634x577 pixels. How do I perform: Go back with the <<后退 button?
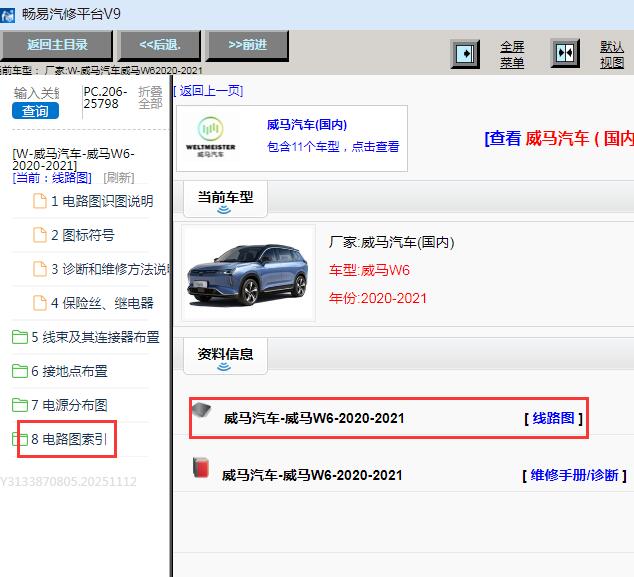pos(160,45)
